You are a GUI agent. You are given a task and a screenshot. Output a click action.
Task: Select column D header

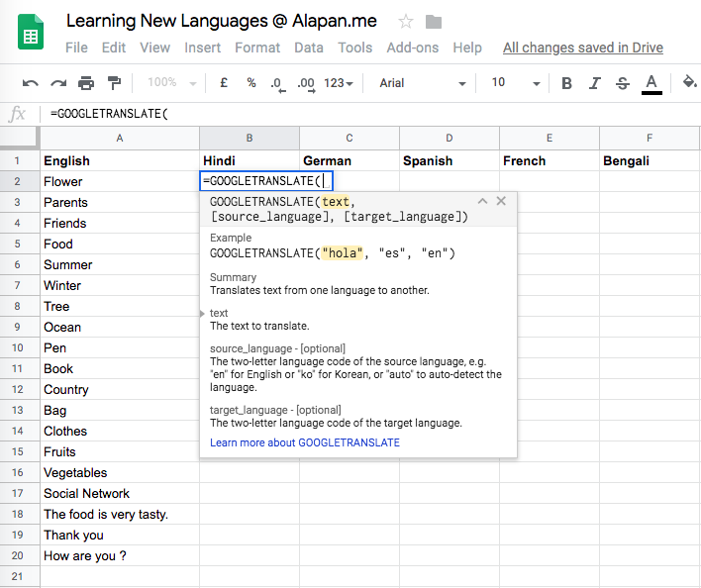click(x=450, y=138)
